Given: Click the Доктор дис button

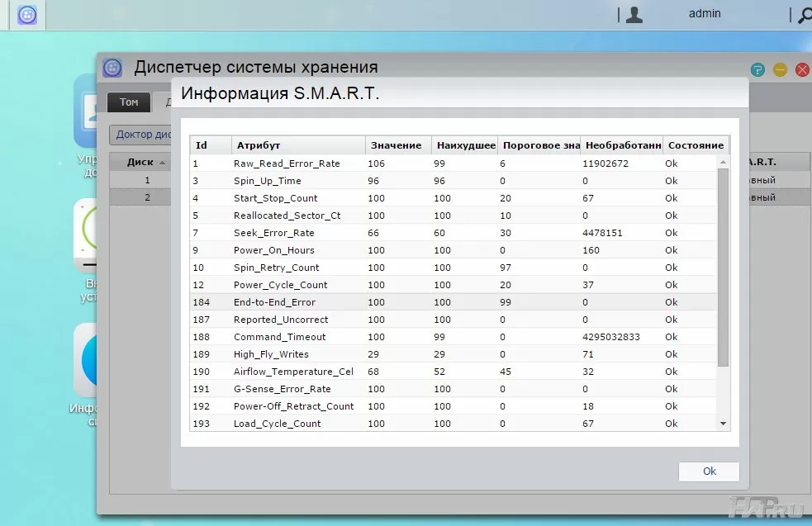Looking at the screenshot, I should point(141,135).
